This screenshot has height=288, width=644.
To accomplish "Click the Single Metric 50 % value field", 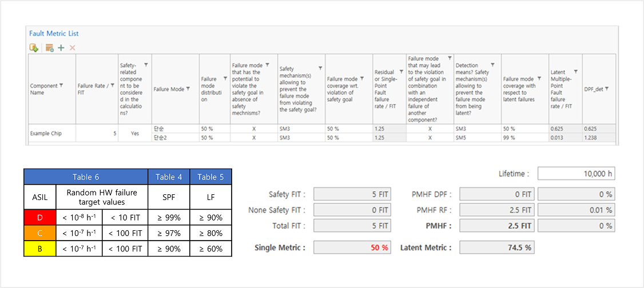I will point(352,247).
